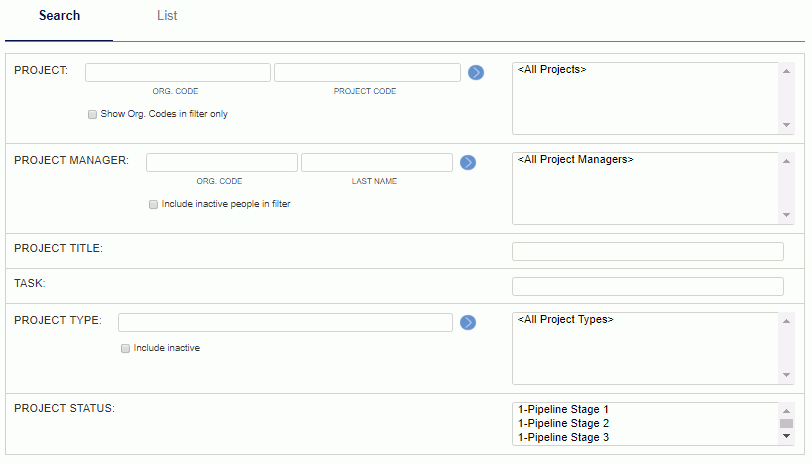Viewport: 812px width, 464px height.
Task: Click the blue arrow in Project Type row
Action: click(468, 323)
